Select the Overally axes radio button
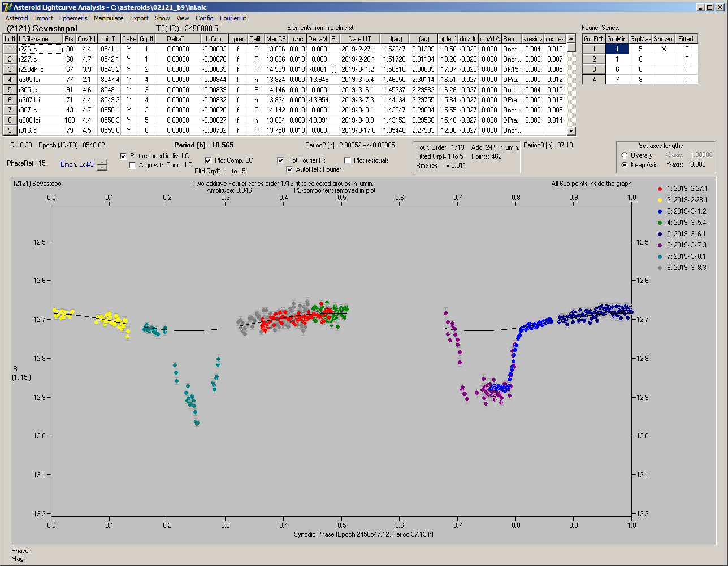The image size is (728, 566). (x=624, y=155)
